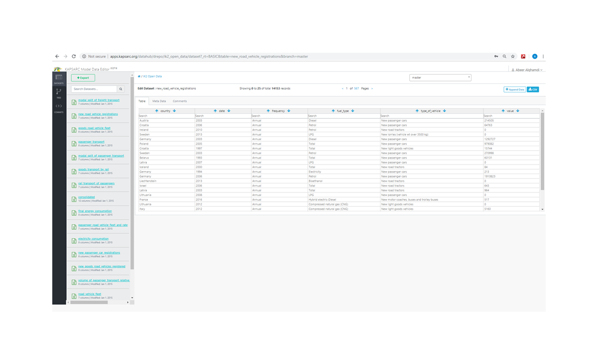
Task: Sort value column descending
Action: point(518,111)
